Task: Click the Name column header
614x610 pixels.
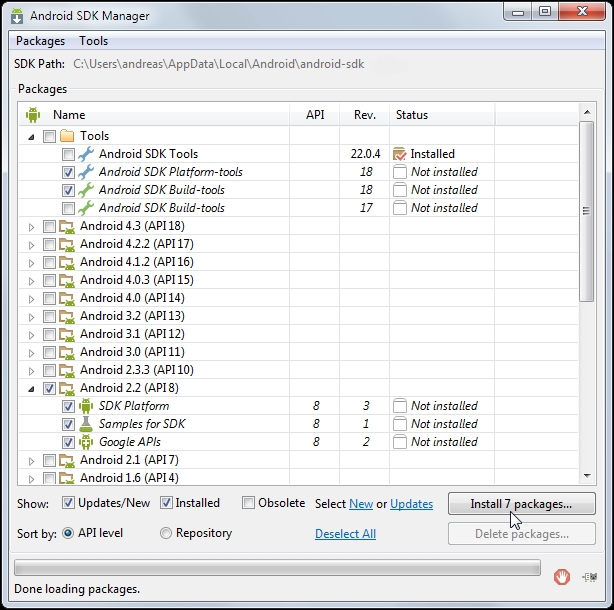Action: pyautogui.click(x=154, y=115)
